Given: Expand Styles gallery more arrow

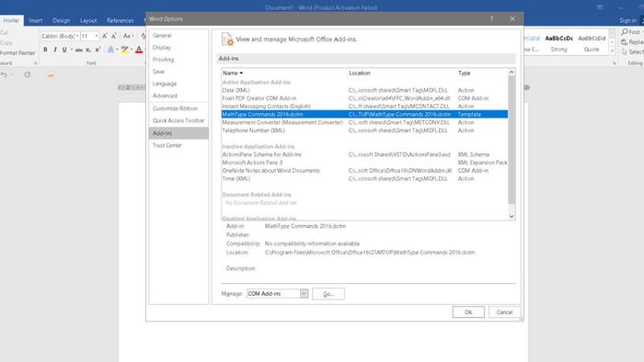Looking at the screenshot, I should point(612,51).
